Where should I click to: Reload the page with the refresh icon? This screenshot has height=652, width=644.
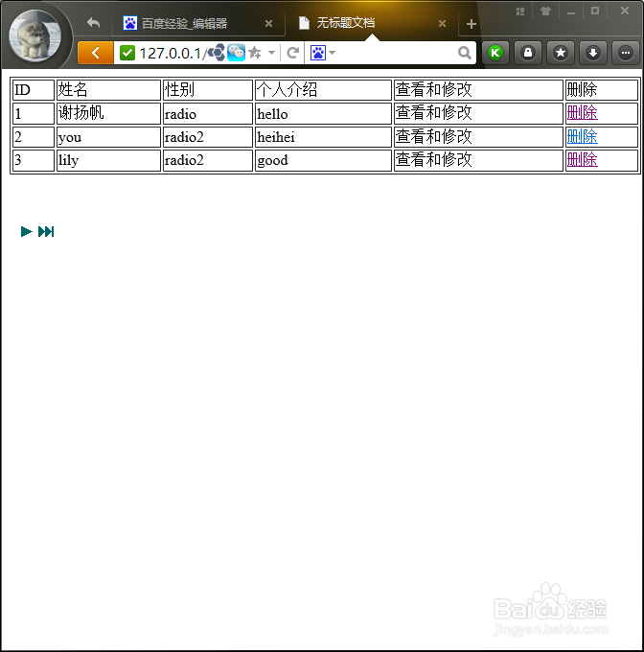(x=293, y=53)
